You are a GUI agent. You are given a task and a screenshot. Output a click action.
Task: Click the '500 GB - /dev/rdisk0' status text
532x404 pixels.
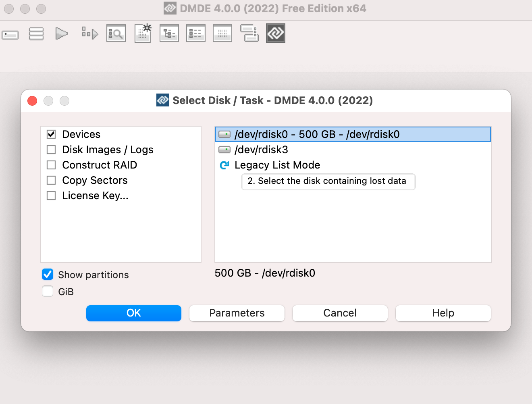265,273
